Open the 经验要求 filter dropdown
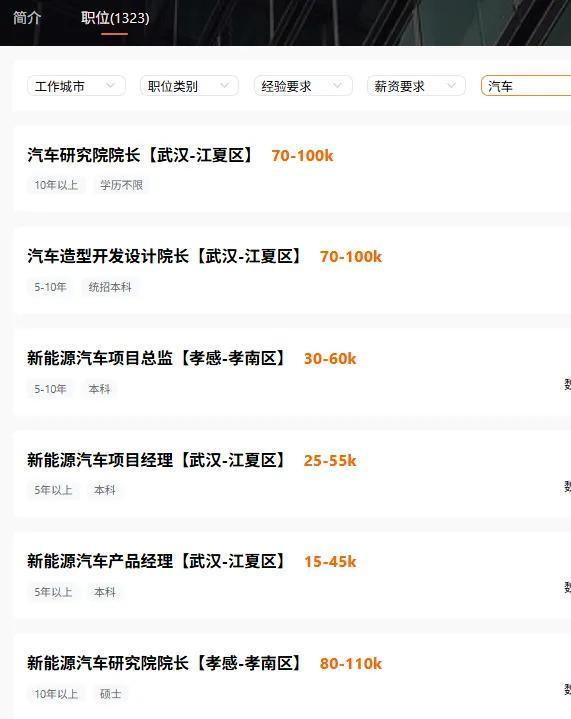The width and height of the screenshot is (571, 719). click(303, 86)
